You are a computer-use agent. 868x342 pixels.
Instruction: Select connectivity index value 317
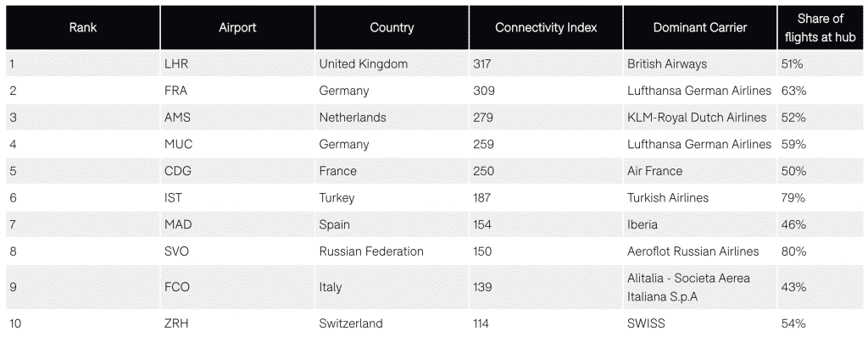coord(546,63)
